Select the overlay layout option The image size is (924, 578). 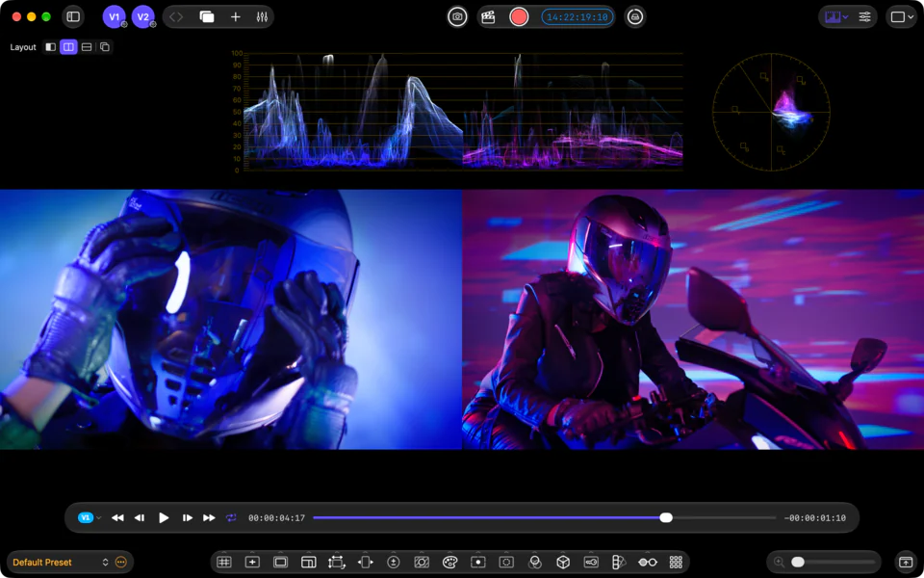[105, 47]
